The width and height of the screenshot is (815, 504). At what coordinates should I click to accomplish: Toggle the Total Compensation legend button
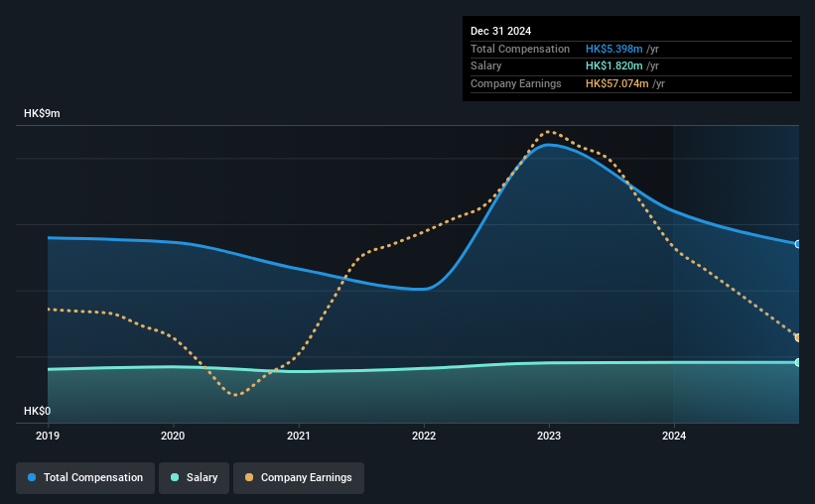(85, 478)
